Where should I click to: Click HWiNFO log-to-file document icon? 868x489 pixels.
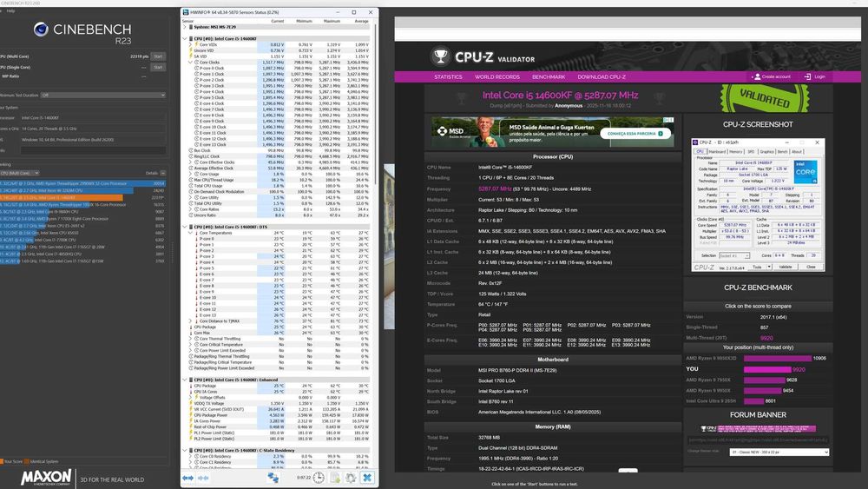click(x=335, y=478)
